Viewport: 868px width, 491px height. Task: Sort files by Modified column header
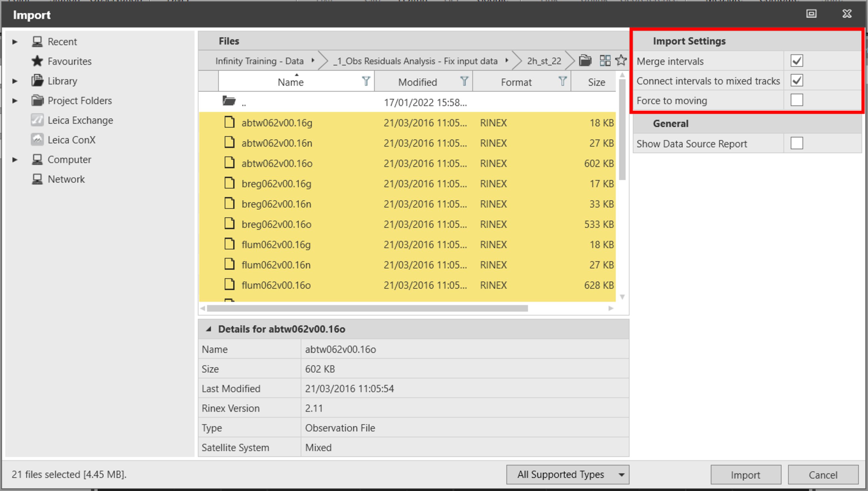pyautogui.click(x=417, y=82)
